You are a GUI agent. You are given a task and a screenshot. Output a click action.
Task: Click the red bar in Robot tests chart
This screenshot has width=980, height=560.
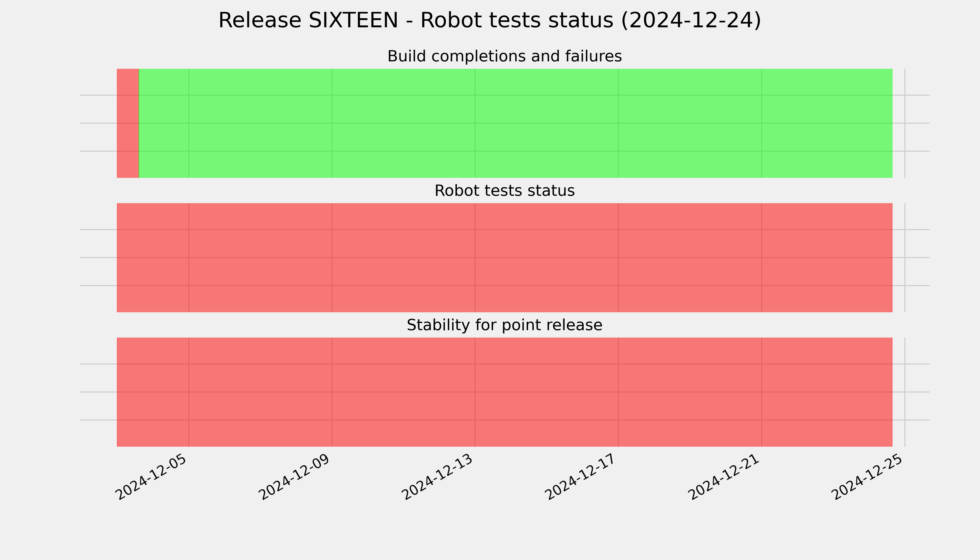pos(504,258)
